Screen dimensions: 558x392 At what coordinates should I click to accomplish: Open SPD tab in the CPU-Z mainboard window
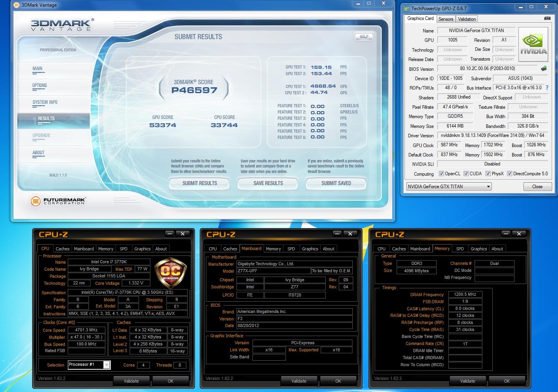pos(291,249)
